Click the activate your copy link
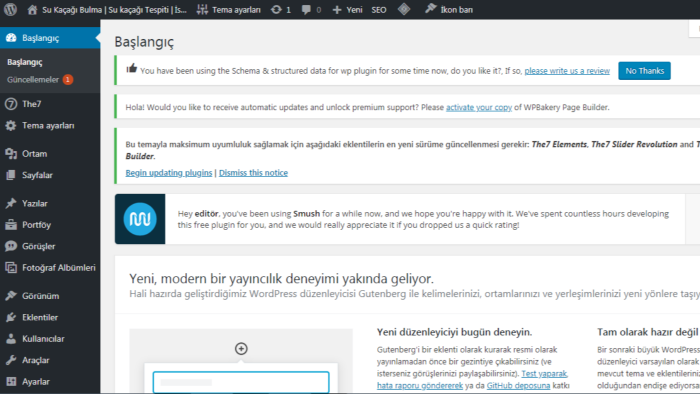The image size is (700, 394). pyautogui.click(x=479, y=108)
